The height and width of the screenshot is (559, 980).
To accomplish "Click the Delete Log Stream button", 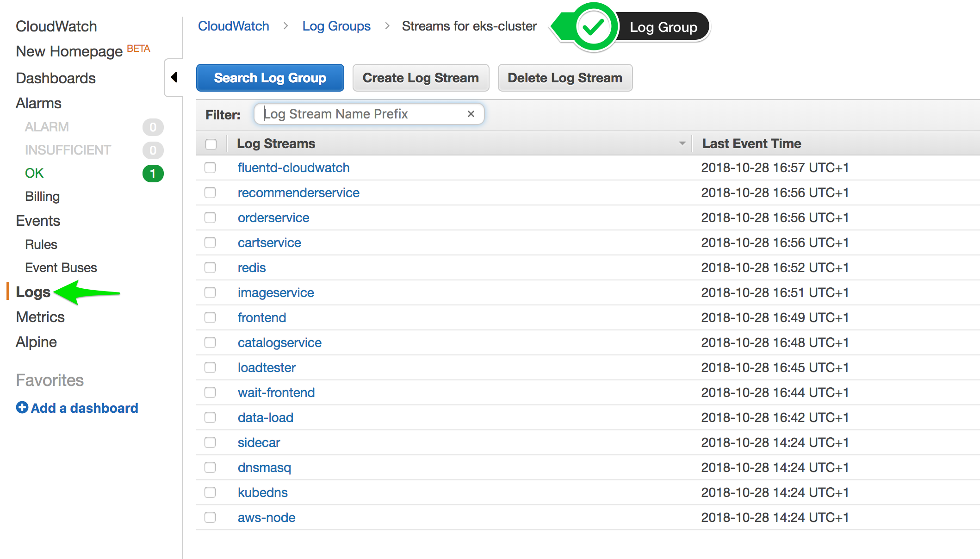I will 565,78.
